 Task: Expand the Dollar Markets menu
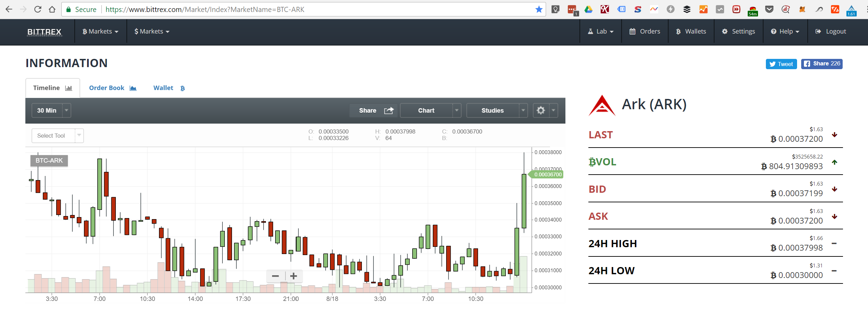click(x=152, y=31)
